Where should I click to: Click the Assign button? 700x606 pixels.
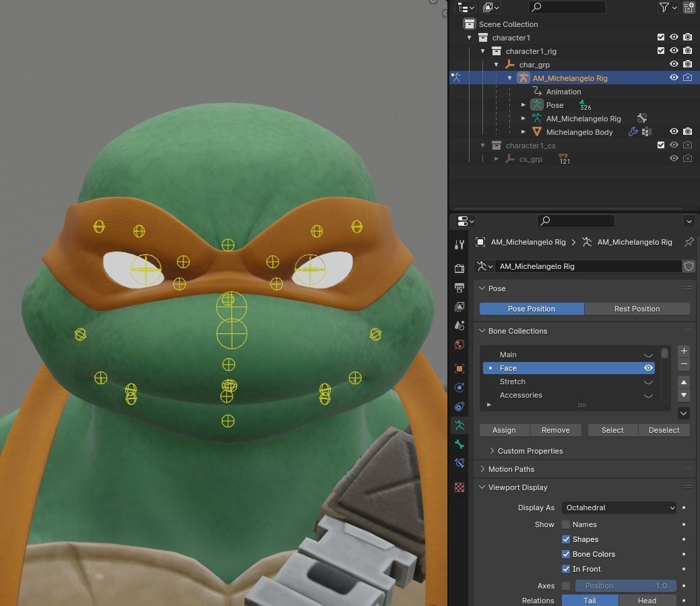(504, 430)
